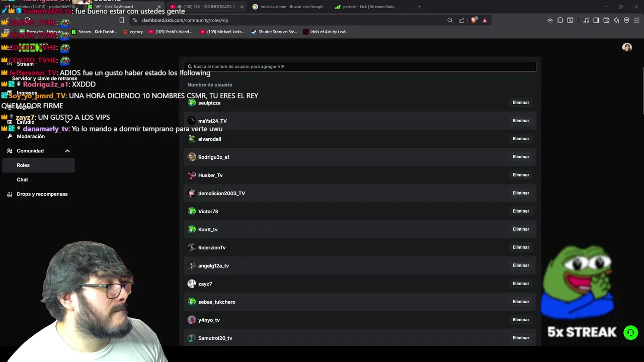644x362 pixels.
Task: Click Eliminar for Koutt_tv
Action: (x=521, y=229)
